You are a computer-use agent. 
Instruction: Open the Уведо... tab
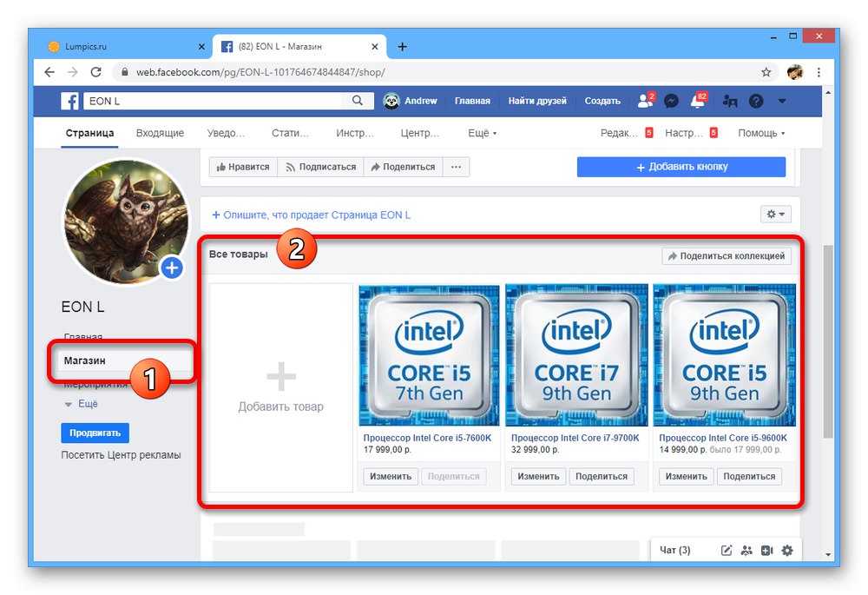coord(226,133)
